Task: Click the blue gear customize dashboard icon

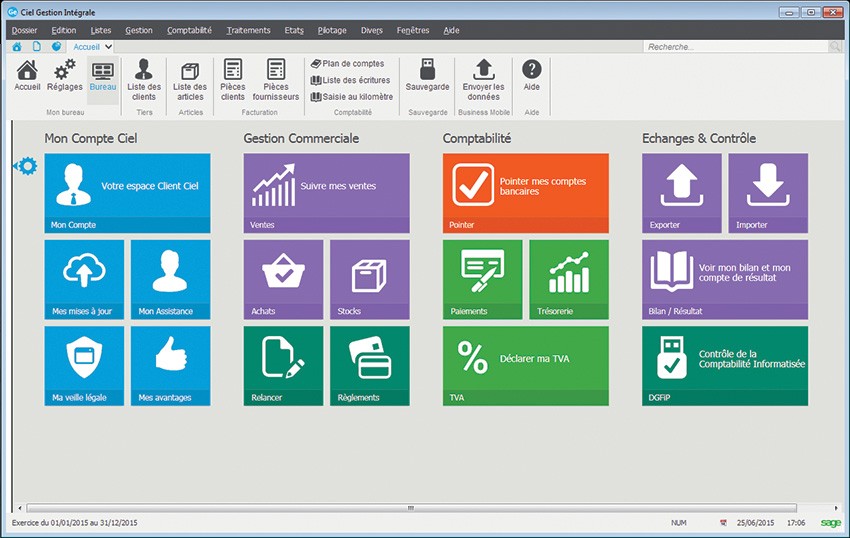Action: (26, 166)
